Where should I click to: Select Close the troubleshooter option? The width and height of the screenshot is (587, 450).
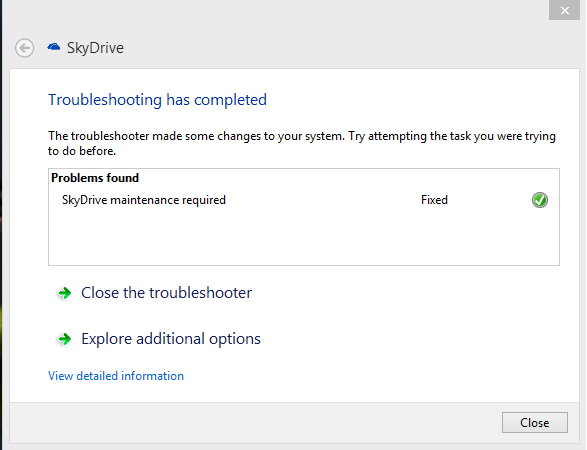166,293
